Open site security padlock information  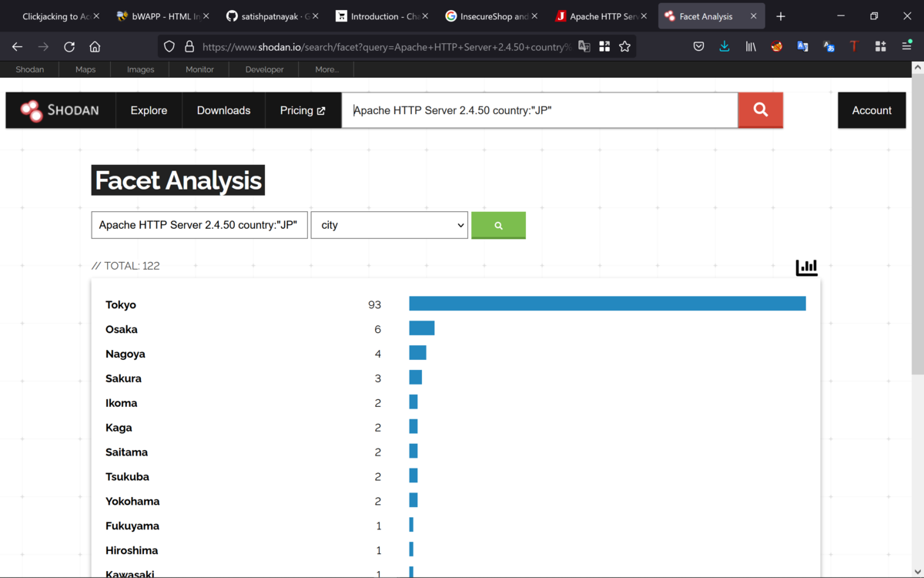tap(189, 47)
